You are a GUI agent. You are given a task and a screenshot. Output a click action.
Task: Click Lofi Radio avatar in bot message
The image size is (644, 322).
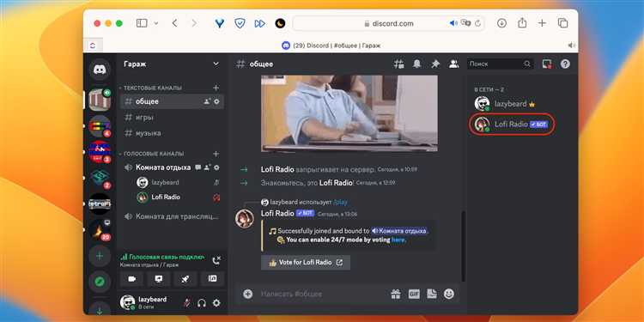coord(245,218)
